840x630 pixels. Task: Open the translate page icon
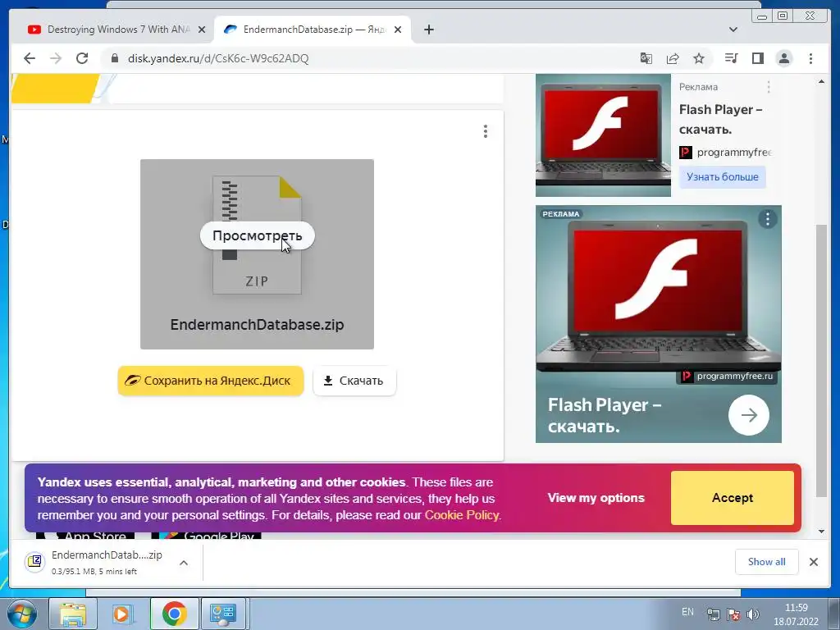pyautogui.click(x=646, y=58)
